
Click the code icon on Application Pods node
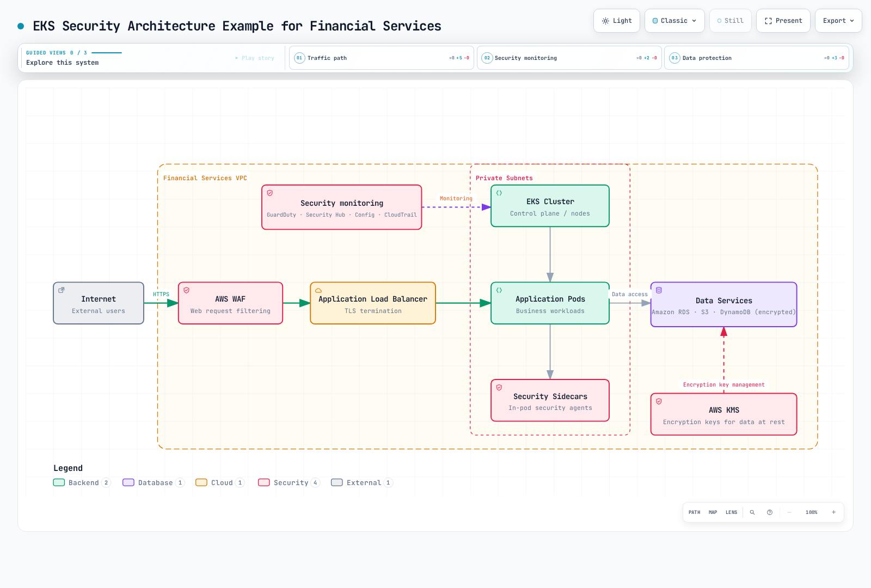click(499, 290)
